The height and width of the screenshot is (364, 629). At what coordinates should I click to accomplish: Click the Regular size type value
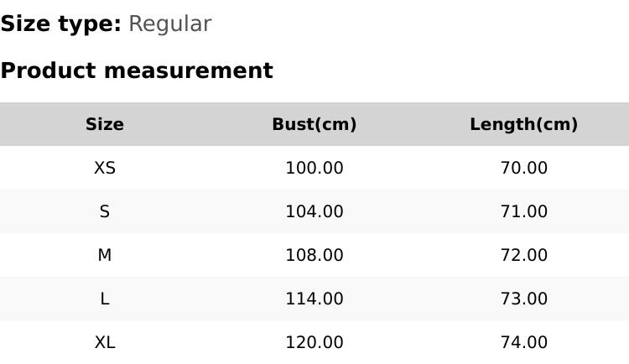[x=169, y=24]
